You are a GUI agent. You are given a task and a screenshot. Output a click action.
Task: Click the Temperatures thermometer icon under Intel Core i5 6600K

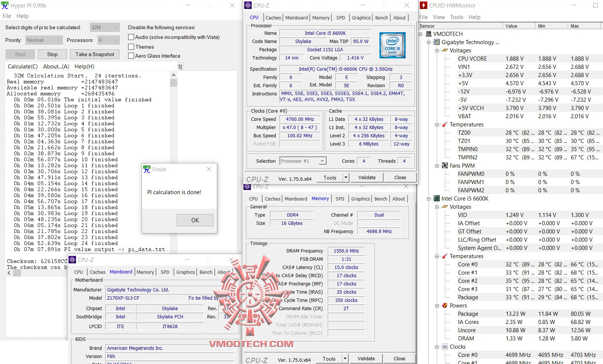coord(445,256)
